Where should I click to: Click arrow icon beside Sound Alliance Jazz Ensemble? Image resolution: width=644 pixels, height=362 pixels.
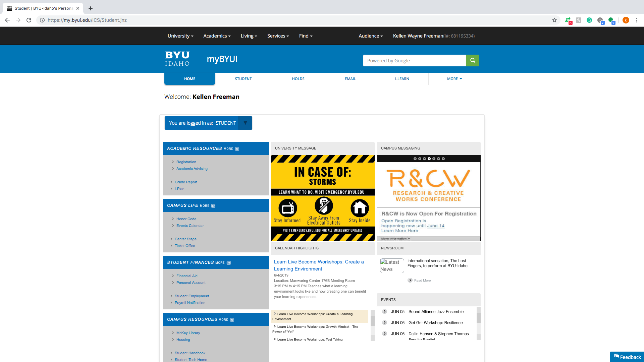tap(385, 311)
